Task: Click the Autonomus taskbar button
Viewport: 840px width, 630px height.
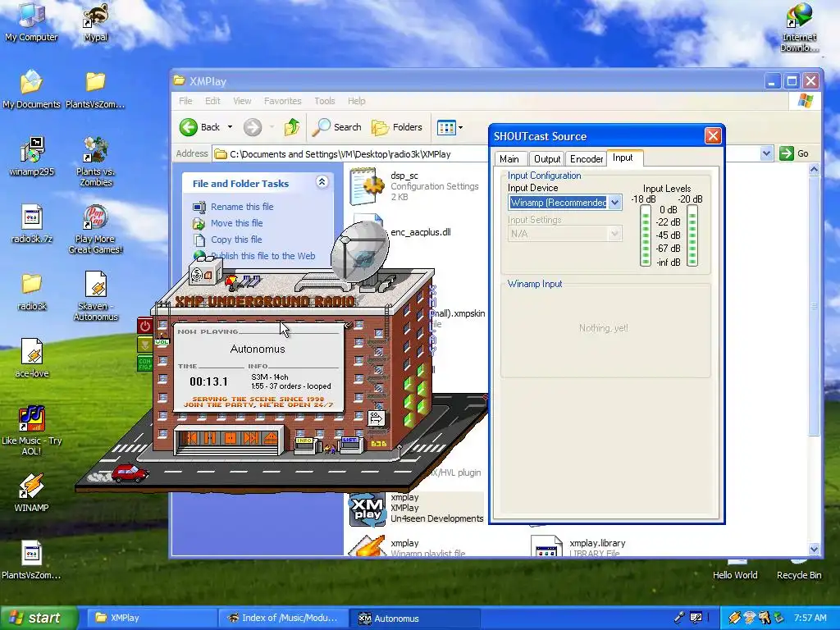Action: coord(415,619)
